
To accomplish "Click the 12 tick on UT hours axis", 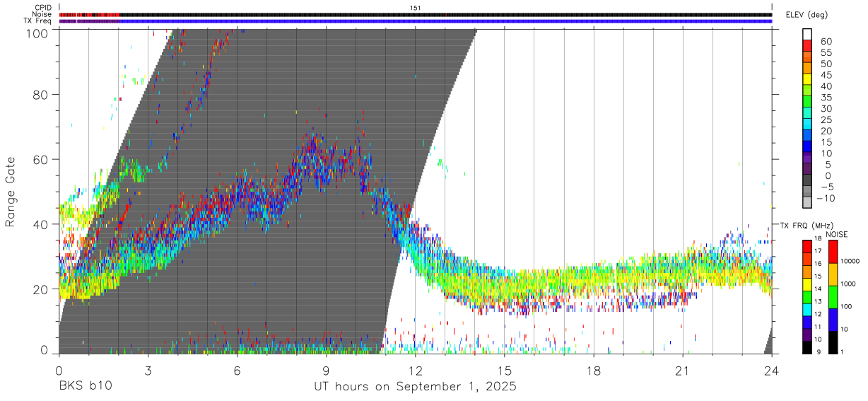I will click(x=416, y=371).
